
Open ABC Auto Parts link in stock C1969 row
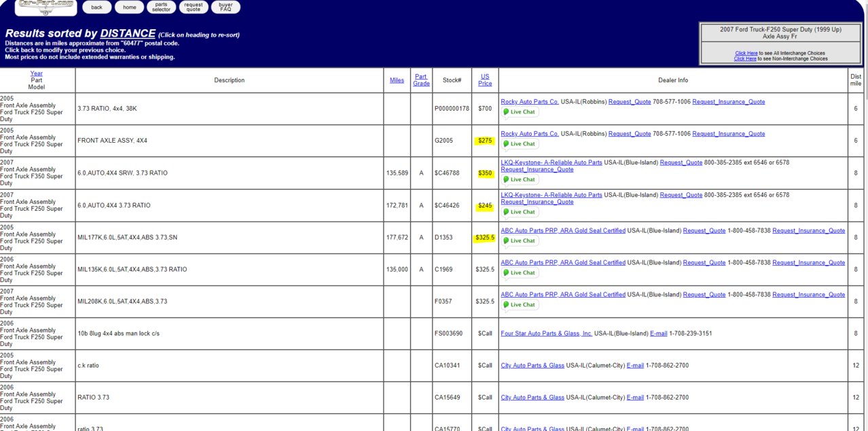(563, 262)
